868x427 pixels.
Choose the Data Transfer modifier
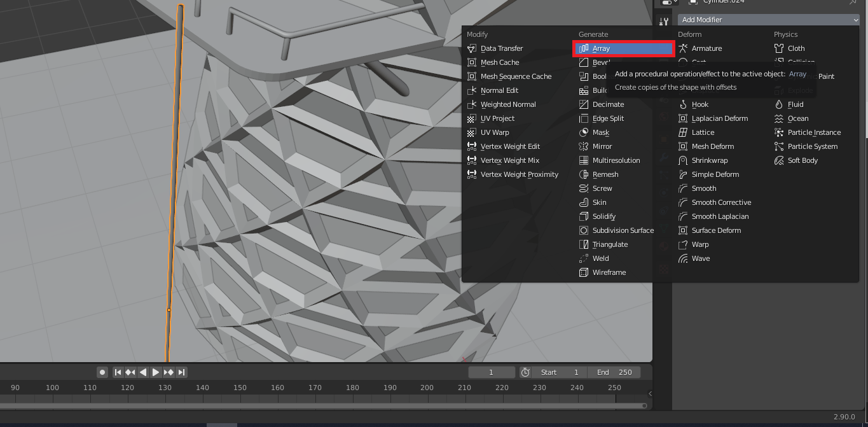[x=502, y=48]
